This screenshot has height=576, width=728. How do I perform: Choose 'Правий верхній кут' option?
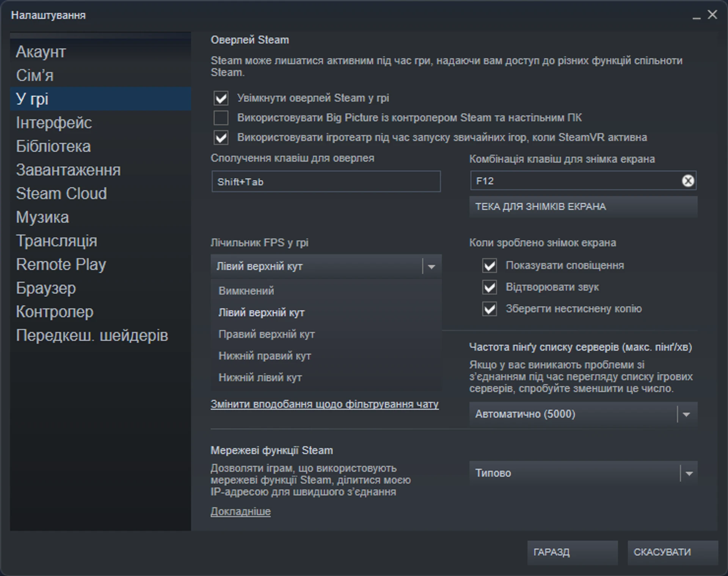[x=326, y=334]
